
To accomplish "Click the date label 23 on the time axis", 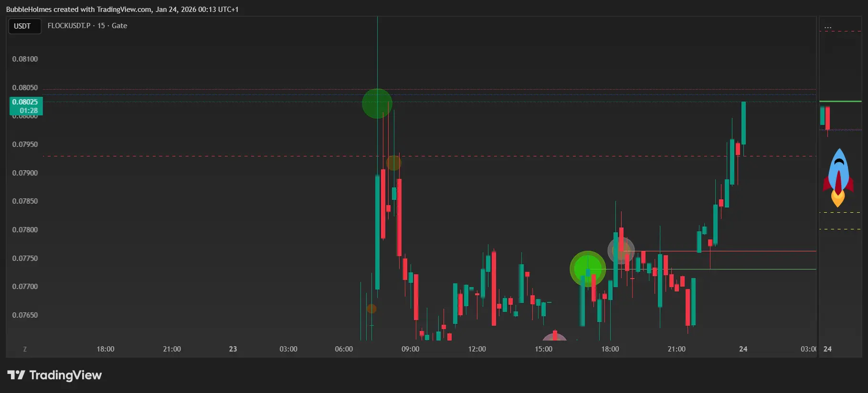I will [233, 349].
